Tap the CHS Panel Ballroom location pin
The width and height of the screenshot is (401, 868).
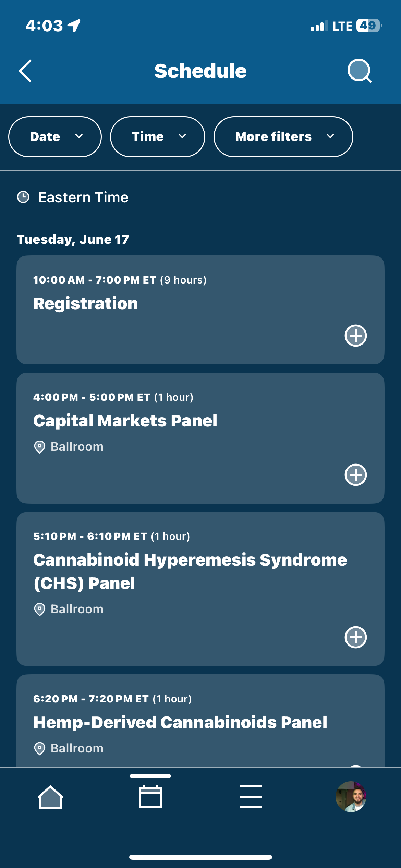coord(40,609)
